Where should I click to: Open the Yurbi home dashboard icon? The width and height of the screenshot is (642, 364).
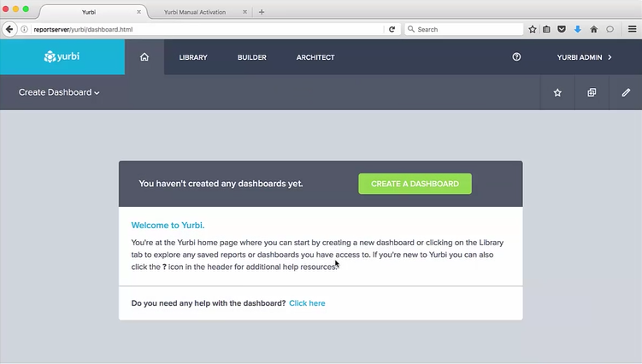pyautogui.click(x=144, y=57)
